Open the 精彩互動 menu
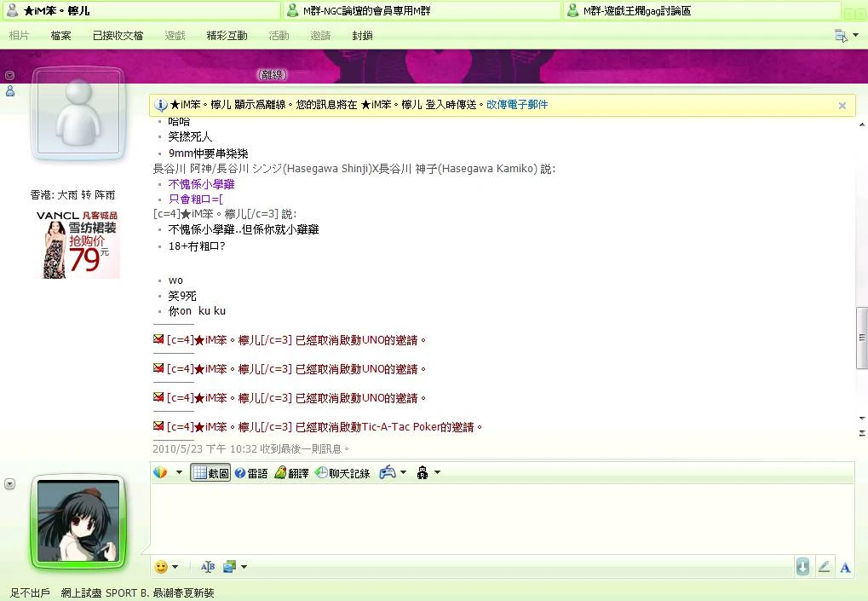Image resolution: width=868 pixels, height=601 pixels. (x=227, y=36)
